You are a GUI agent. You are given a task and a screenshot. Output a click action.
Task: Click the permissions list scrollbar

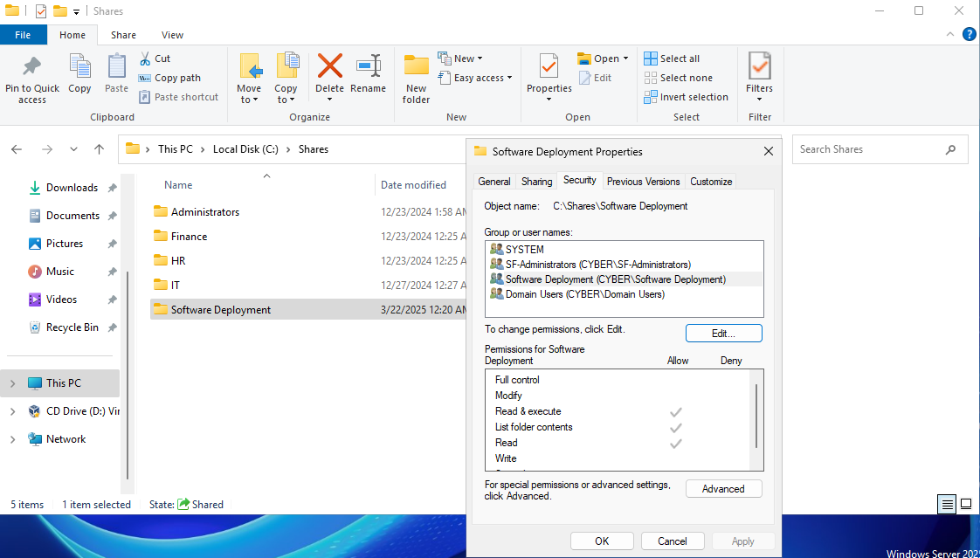756,415
